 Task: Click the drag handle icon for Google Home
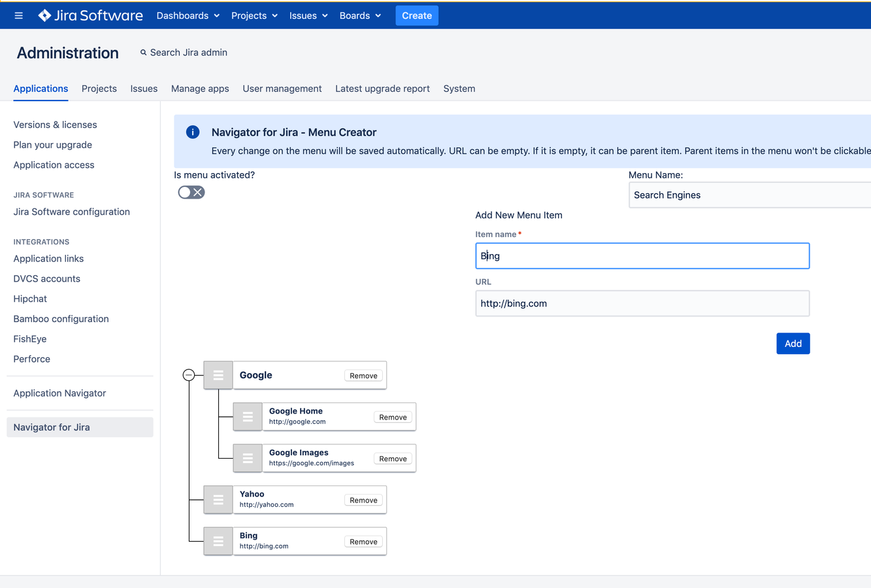(248, 417)
